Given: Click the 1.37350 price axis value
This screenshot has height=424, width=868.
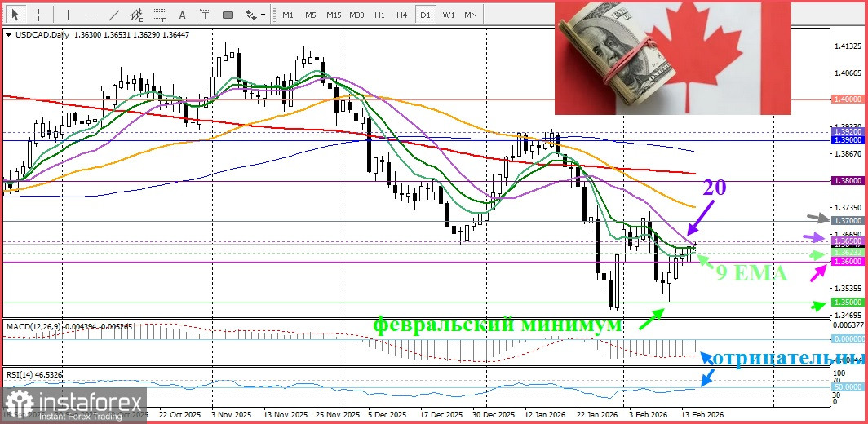Looking at the screenshot, I should click(847, 208).
